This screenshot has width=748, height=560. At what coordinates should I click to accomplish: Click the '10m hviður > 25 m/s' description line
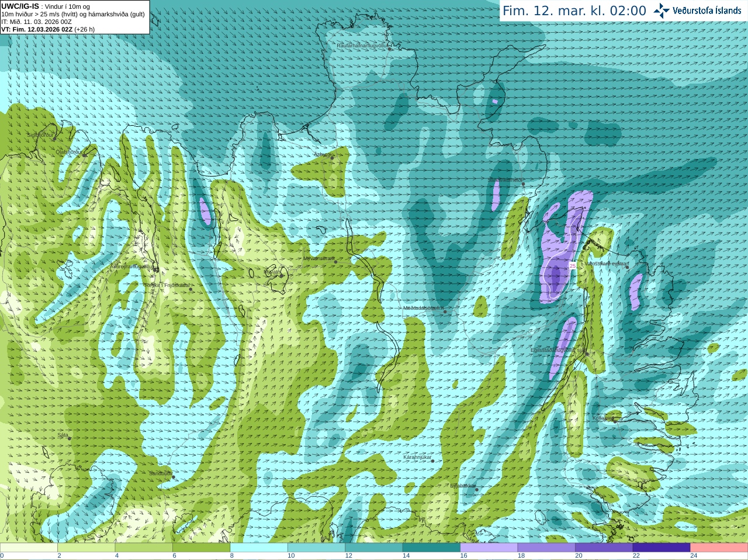click(x=73, y=14)
